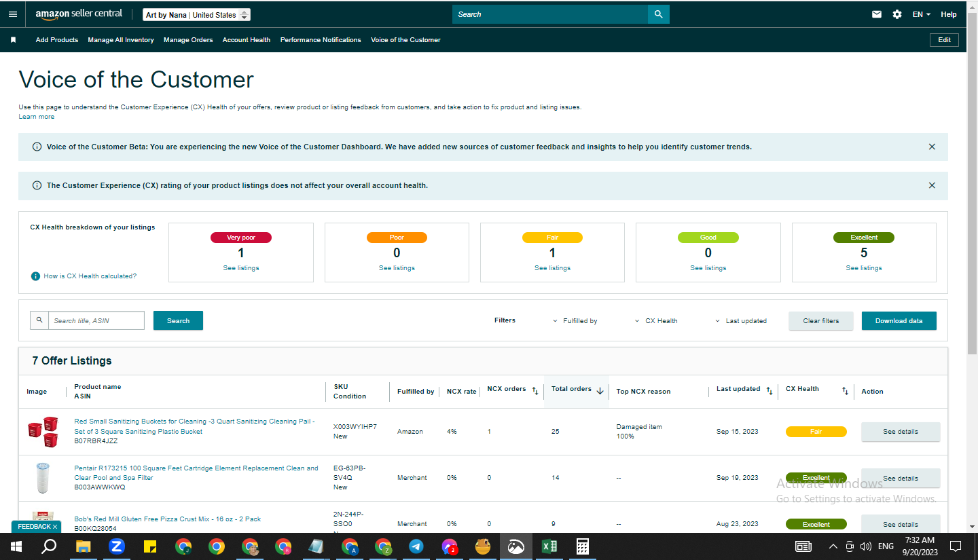Sort listings by Total orders
The width and height of the screenshot is (978, 560).
point(600,391)
